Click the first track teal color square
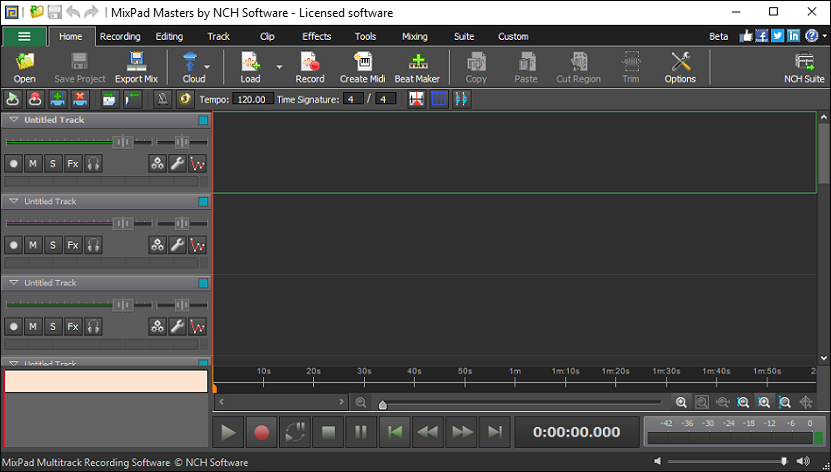Viewport: 831px width, 472px height. tap(203, 120)
